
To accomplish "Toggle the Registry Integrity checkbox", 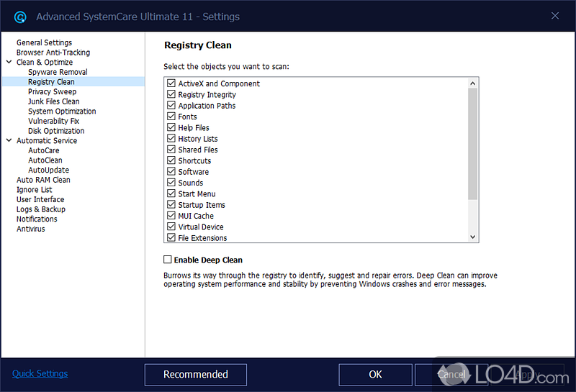I will 171,95.
